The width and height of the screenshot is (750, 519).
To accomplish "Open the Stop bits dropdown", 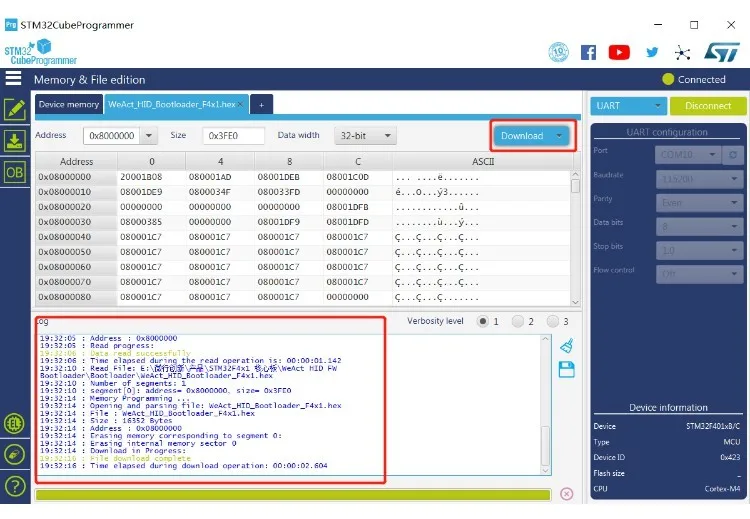I will (x=700, y=251).
